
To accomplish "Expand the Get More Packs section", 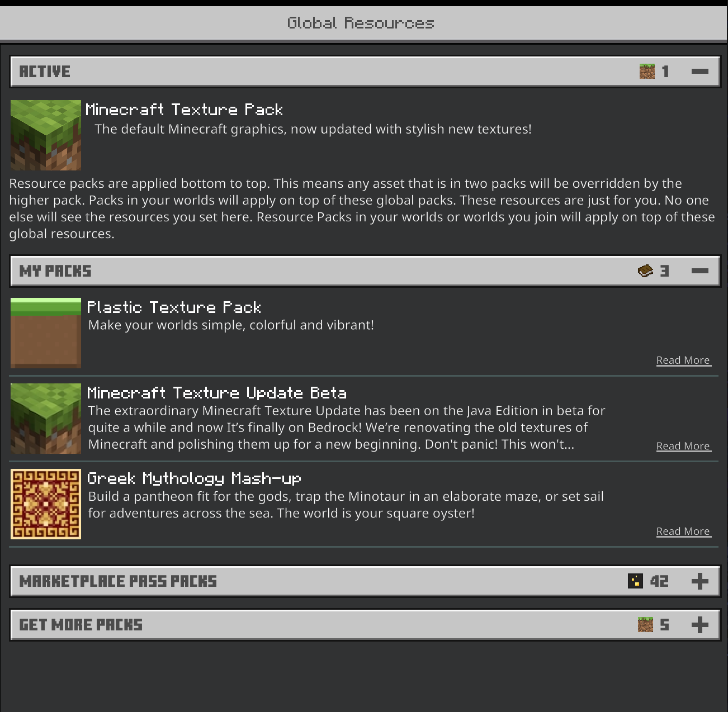I will coord(699,625).
